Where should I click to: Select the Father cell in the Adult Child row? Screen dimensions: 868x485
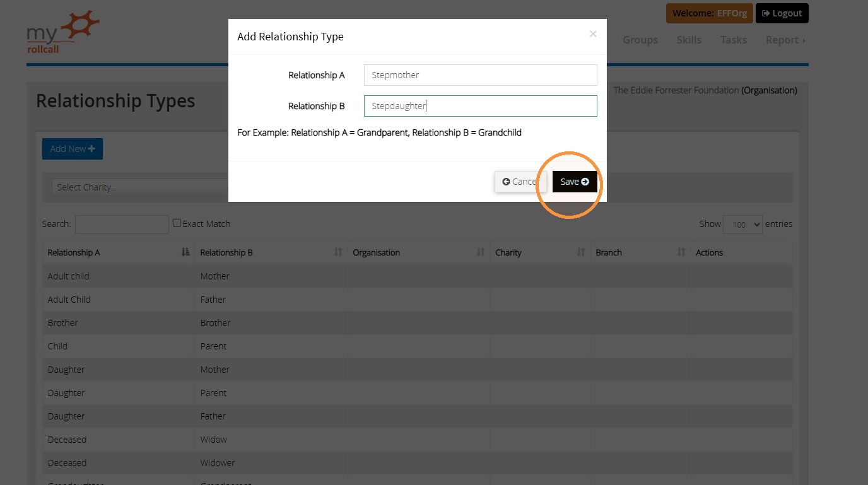[x=271, y=300]
